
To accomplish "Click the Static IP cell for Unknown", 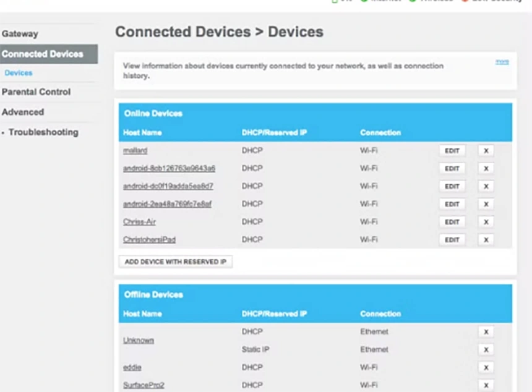I will coord(255,349).
